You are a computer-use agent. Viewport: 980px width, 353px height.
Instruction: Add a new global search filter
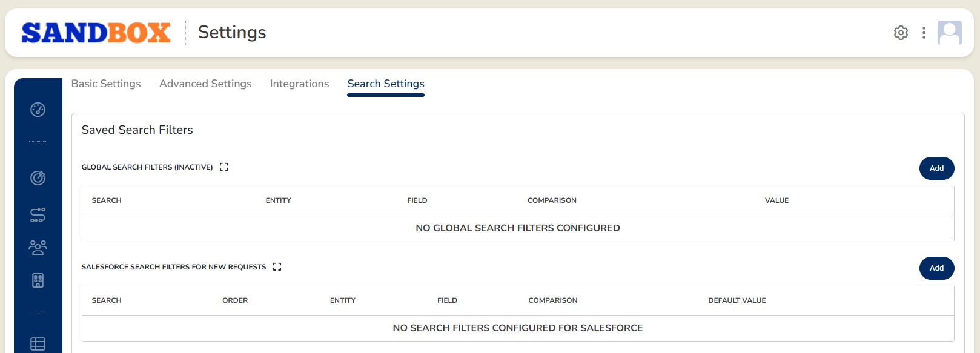click(x=936, y=168)
